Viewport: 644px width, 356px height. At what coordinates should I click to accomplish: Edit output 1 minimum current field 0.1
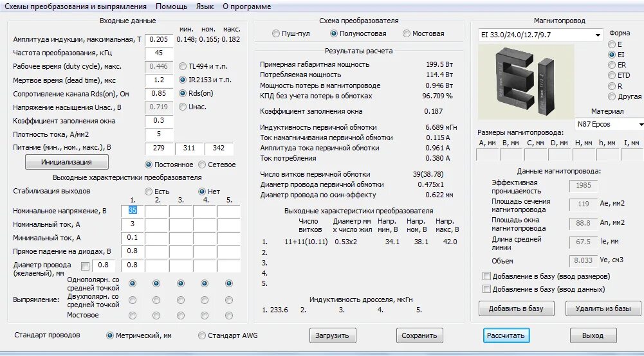tap(133, 238)
